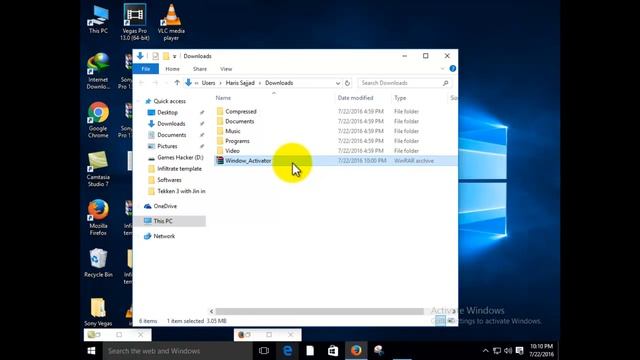Select the Video folder

pos(232,151)
